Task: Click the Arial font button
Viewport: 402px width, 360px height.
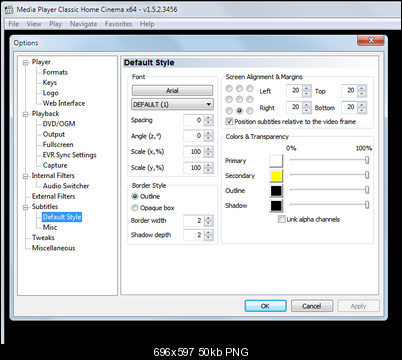Action: pos(172,90)
